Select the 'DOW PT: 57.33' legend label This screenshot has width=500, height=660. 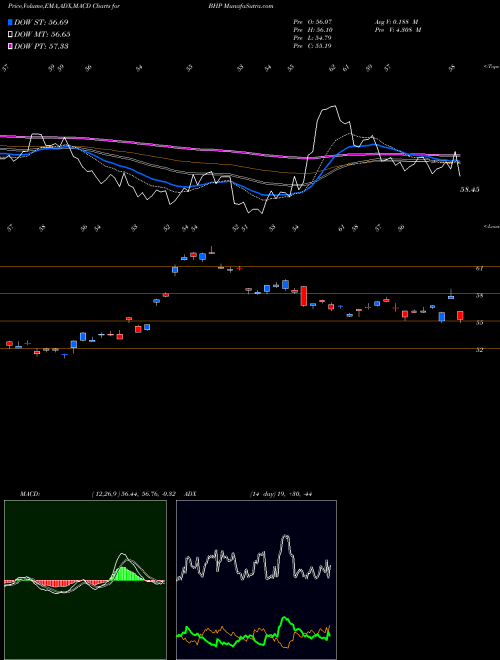click(41, 46)
